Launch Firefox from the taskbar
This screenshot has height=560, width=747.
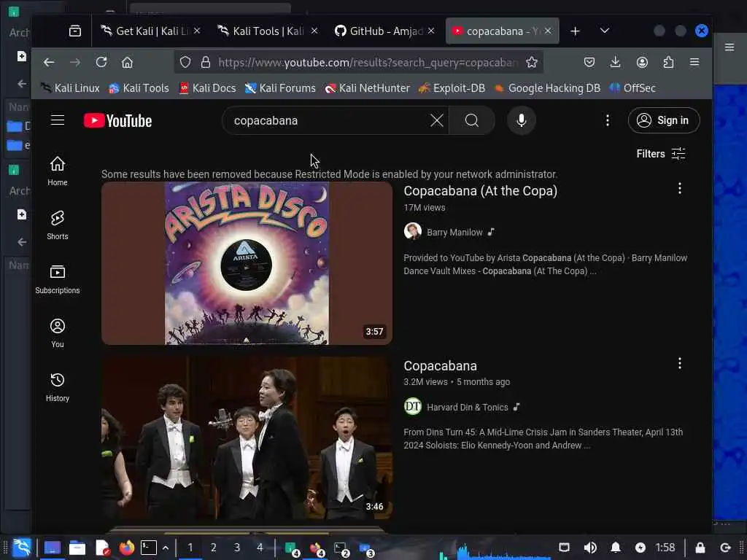pos(126,548)
